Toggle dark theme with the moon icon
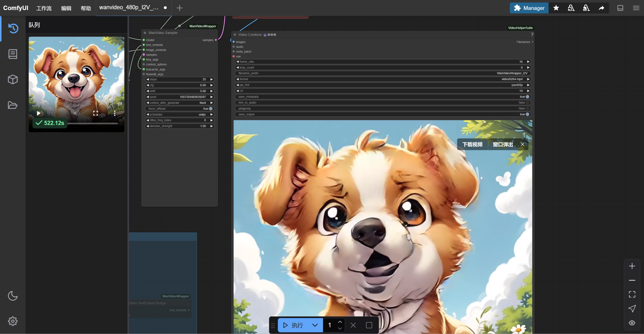This screenshot has height=334, width=644. 13,296
